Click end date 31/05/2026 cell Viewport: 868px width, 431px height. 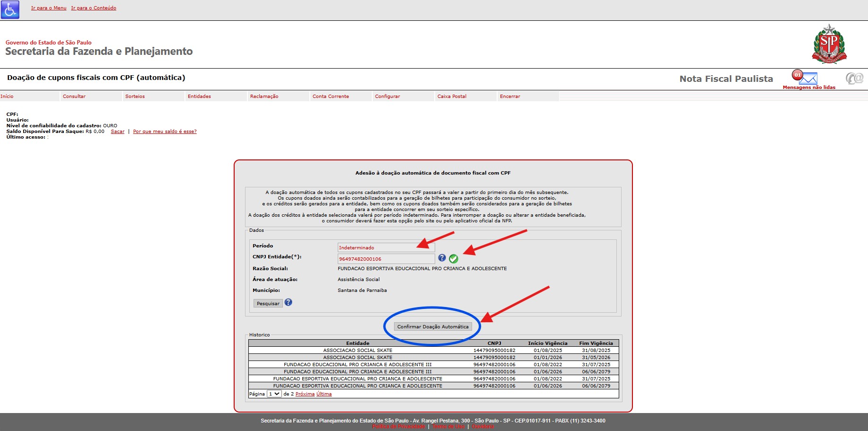click(x=596, y=358)
